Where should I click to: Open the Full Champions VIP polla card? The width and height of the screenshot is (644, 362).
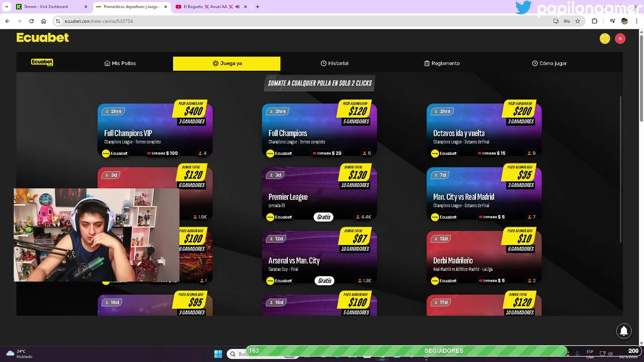click(x=155, y=131)
